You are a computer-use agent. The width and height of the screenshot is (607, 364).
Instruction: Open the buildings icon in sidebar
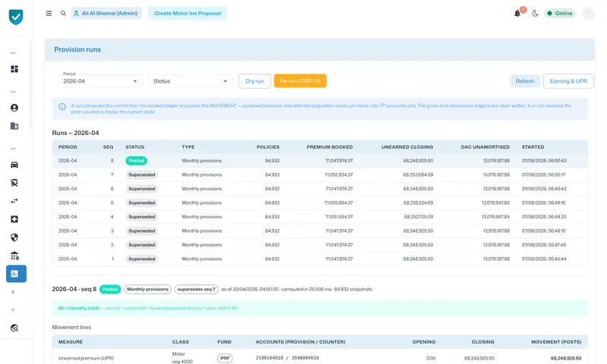(x=14, y=126)
